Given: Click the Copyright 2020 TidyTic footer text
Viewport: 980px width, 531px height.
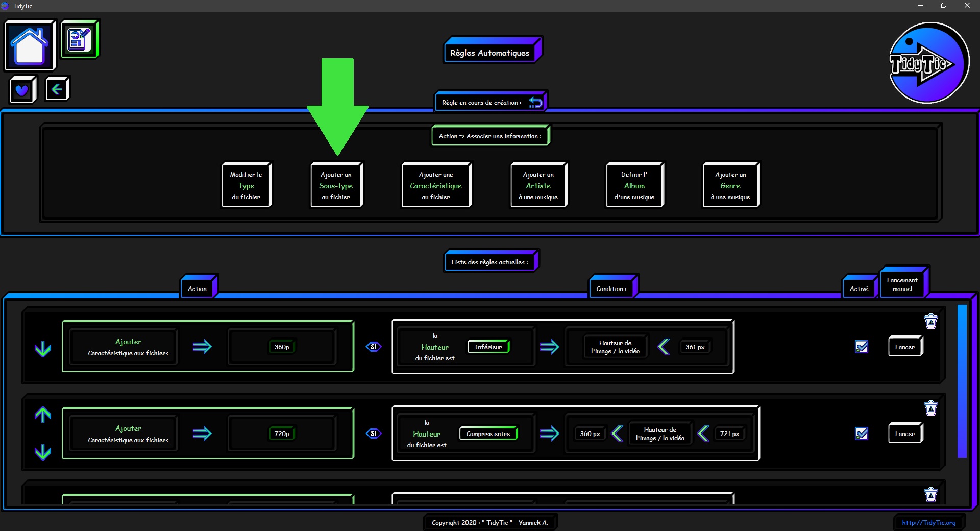Looking at the screenshot, I should click(x=490, y=522).
